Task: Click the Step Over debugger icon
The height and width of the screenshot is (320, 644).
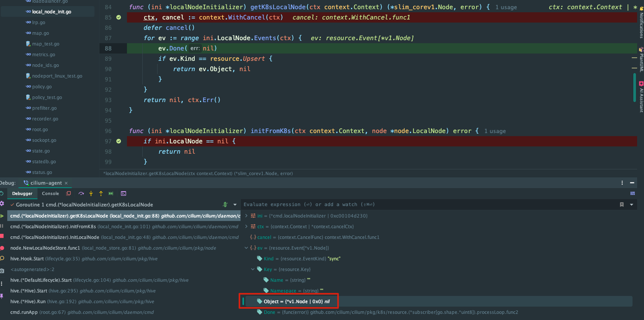Action: [x=81, y=193]
